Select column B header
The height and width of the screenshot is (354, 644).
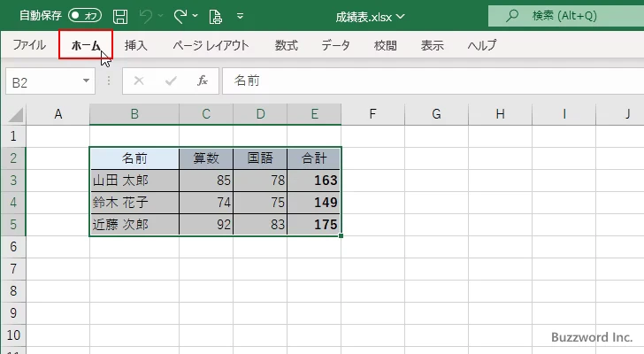[x=134, y=114]
